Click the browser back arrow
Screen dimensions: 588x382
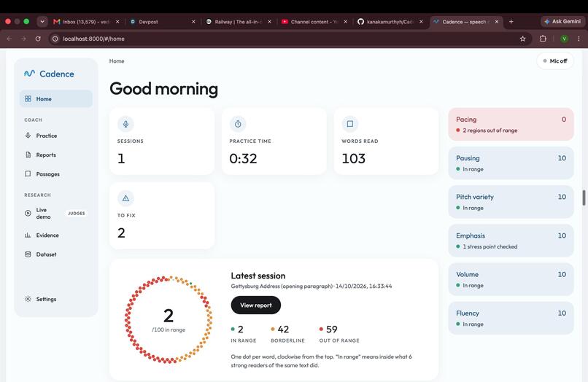9,39
